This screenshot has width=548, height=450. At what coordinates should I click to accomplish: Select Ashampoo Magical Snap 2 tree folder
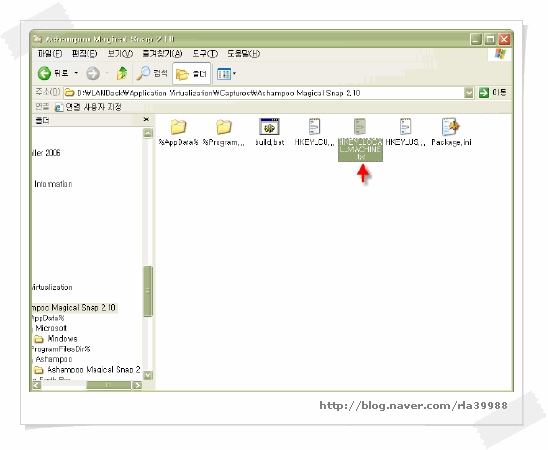pyautogui.click(x=87, y=370)
